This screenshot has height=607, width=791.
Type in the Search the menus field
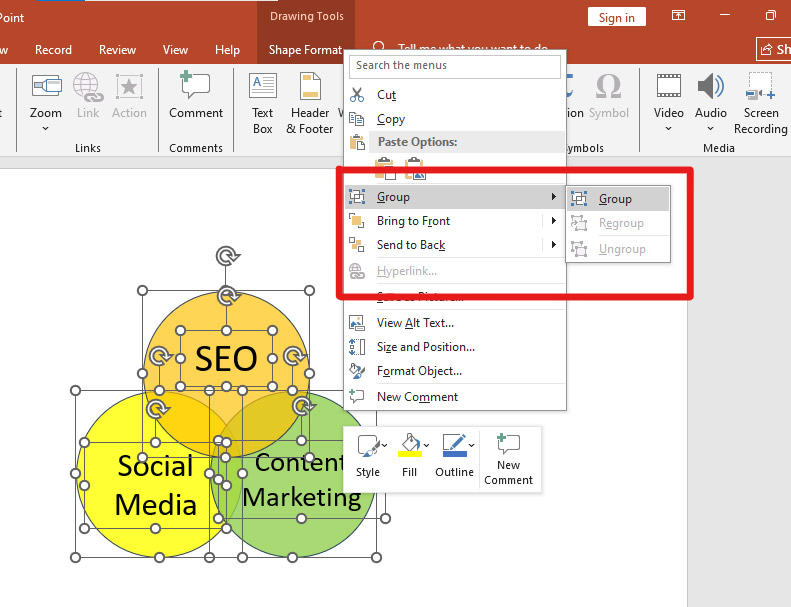click(455, 66)
